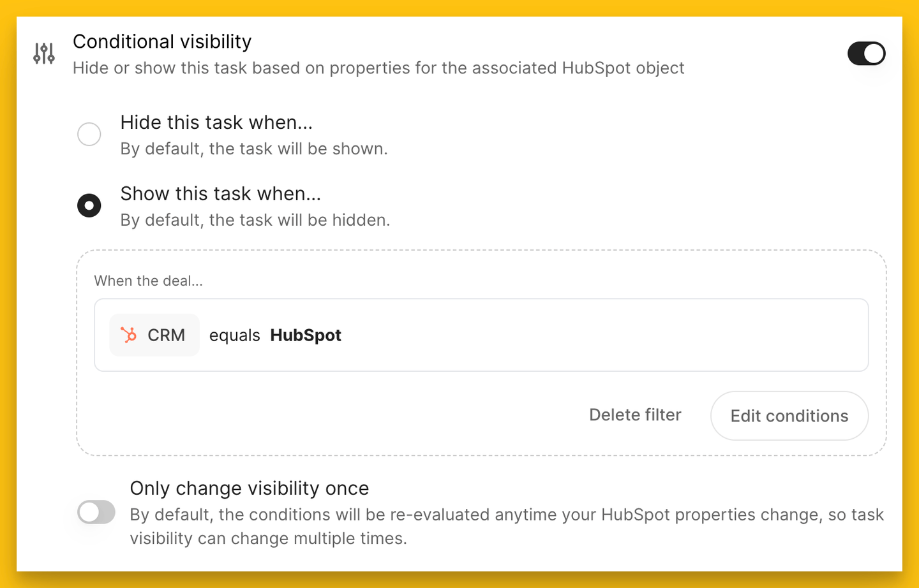This screenshot has width=919, height=588.
Task: Click 'By default, the task will be hidden' text
Action: pos(255,220)
